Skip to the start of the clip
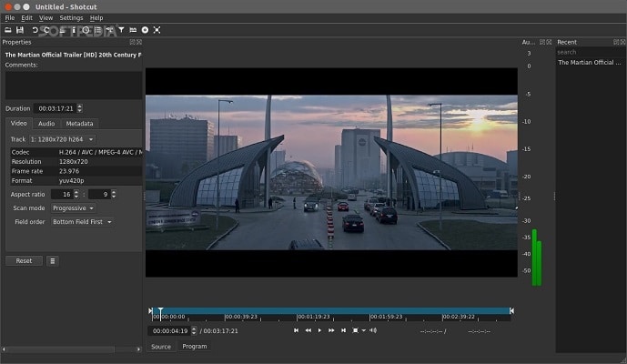Screen dimensions: 627x364 (x=296, y=330)
